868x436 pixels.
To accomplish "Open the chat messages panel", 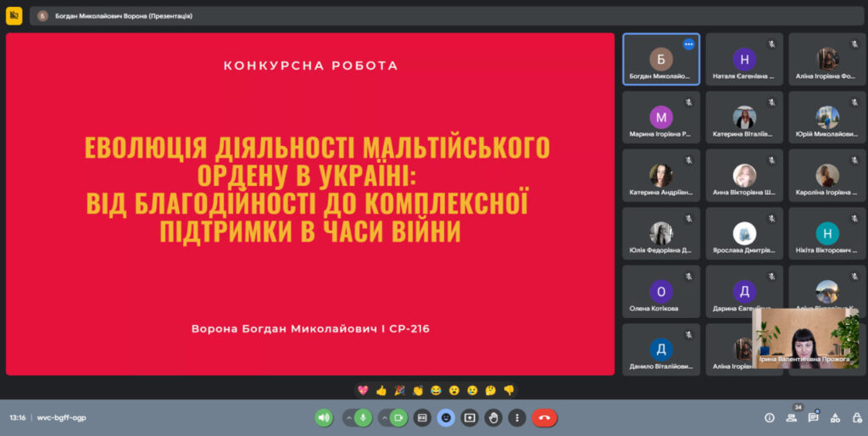I will click(813, 417).
